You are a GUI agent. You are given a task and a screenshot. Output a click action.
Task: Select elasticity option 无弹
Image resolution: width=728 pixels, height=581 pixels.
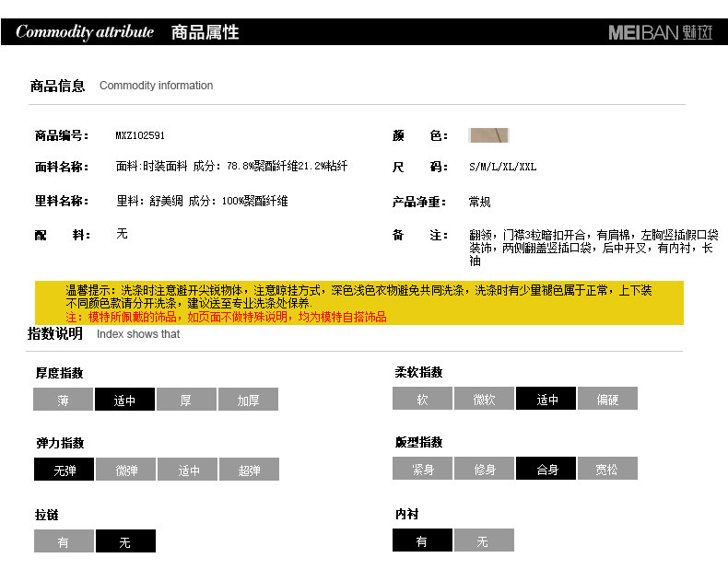point(65,470)
